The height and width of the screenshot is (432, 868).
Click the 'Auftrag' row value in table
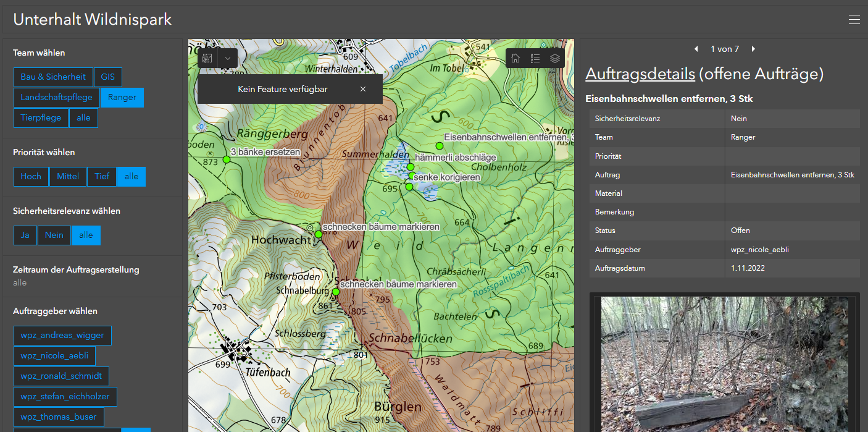click(x=793, y=175)
